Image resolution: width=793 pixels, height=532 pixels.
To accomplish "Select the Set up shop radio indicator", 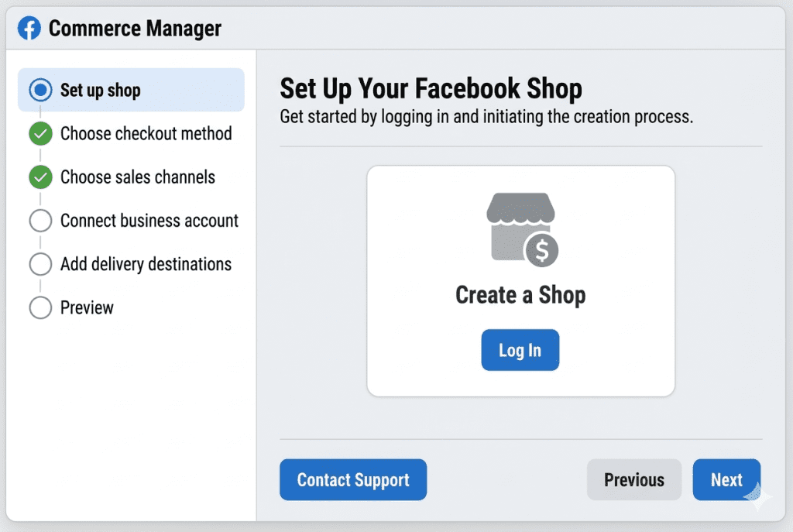I will [x=40, y=90].
